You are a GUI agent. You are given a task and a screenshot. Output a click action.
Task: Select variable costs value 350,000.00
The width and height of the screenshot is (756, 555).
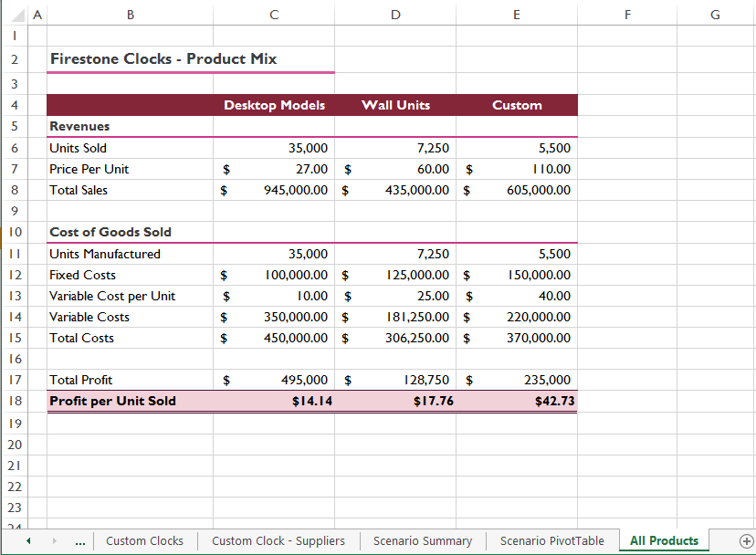tap(274, 317)
